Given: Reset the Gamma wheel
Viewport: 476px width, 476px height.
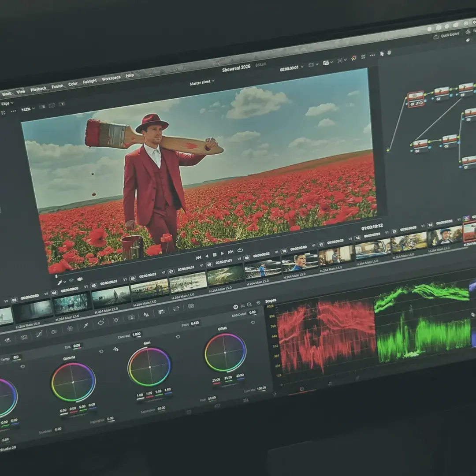Looking at the screenshot, I should pos(101,351).
